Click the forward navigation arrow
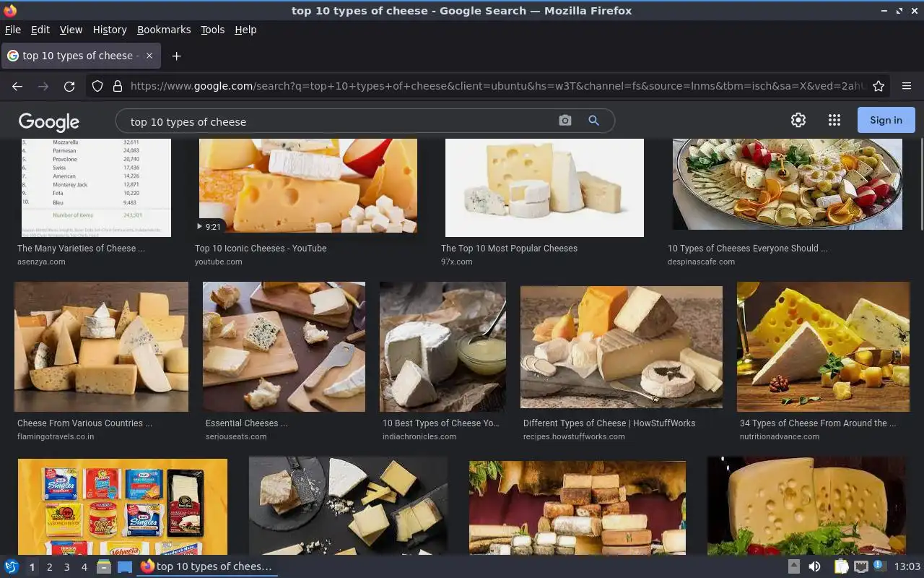Screen dimensions: 924x578 click(43, 86)
